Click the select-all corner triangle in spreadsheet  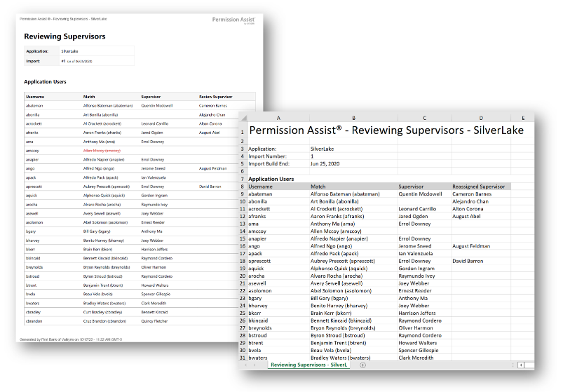coord(243,118)
